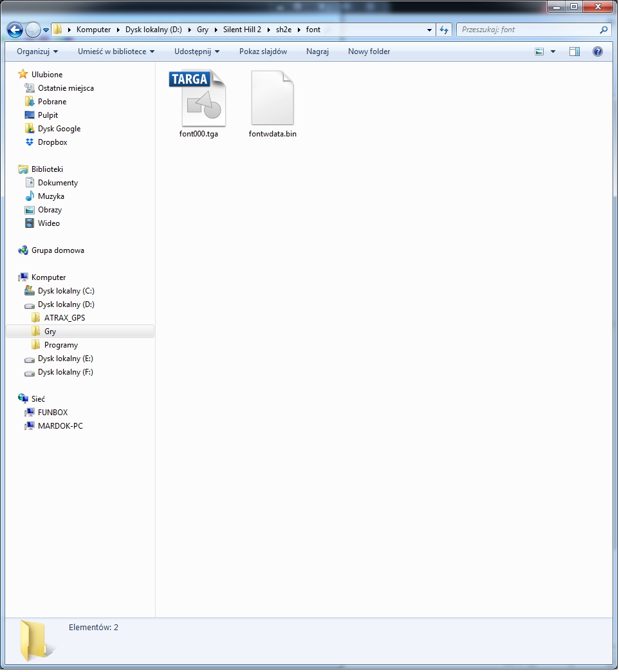
Task: Click the Grupa domowa icon
Action: pos(23,250)
